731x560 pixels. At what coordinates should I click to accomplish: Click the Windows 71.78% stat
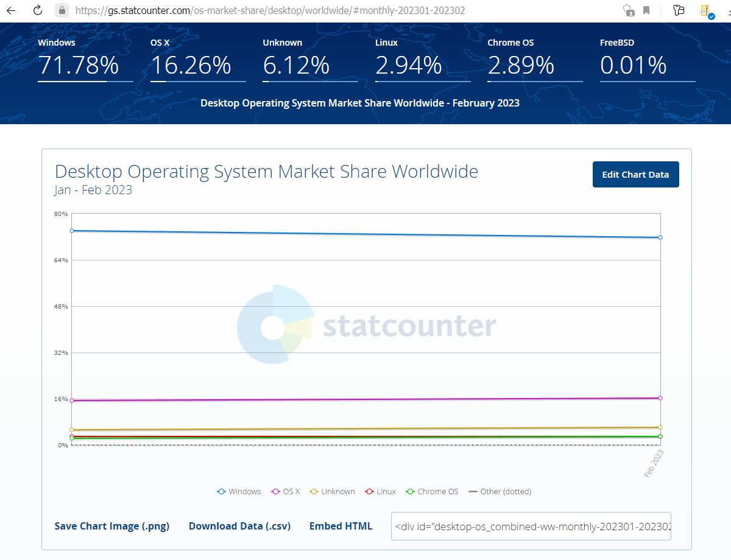(x=85, y=59)
